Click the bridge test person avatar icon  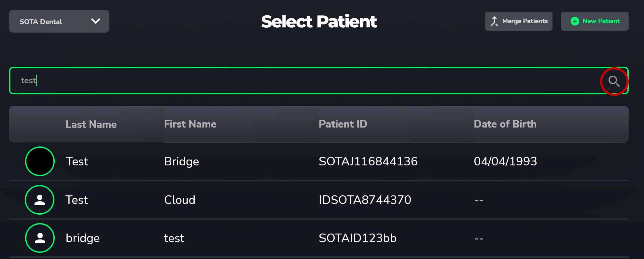pyautogui.click(x=40, y=238)
